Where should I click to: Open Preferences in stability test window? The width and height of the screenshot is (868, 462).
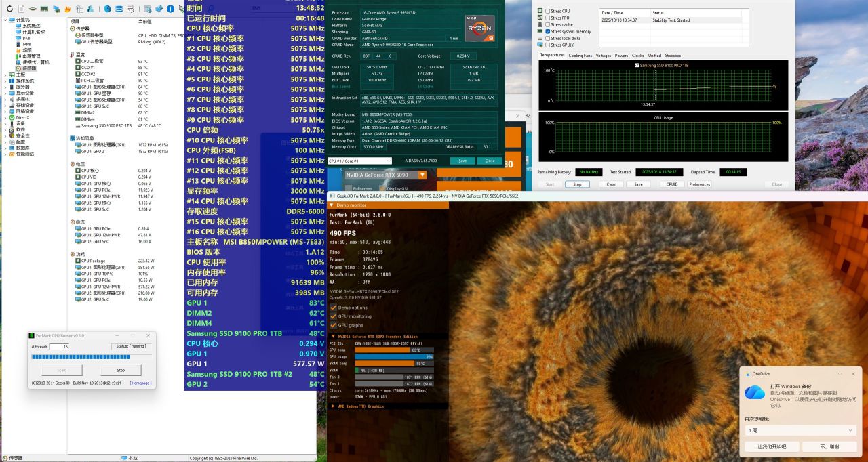[700, 184]
